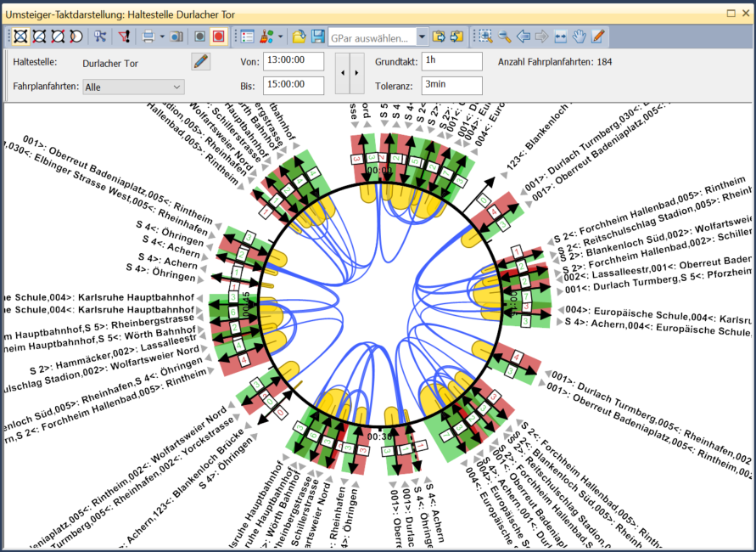Click the filter funnel icon

pos(124,37)
